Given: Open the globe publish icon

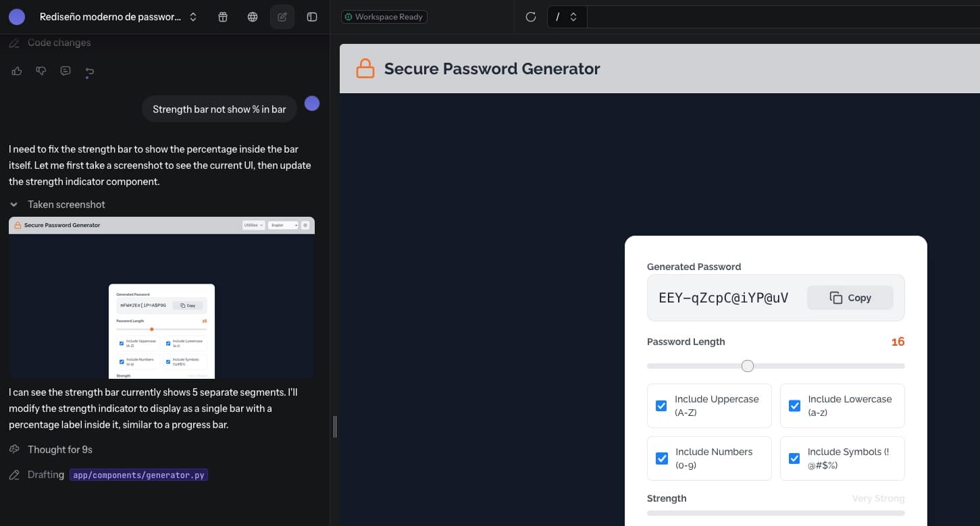Looking at the screenshot, I should tap(253, 17).
